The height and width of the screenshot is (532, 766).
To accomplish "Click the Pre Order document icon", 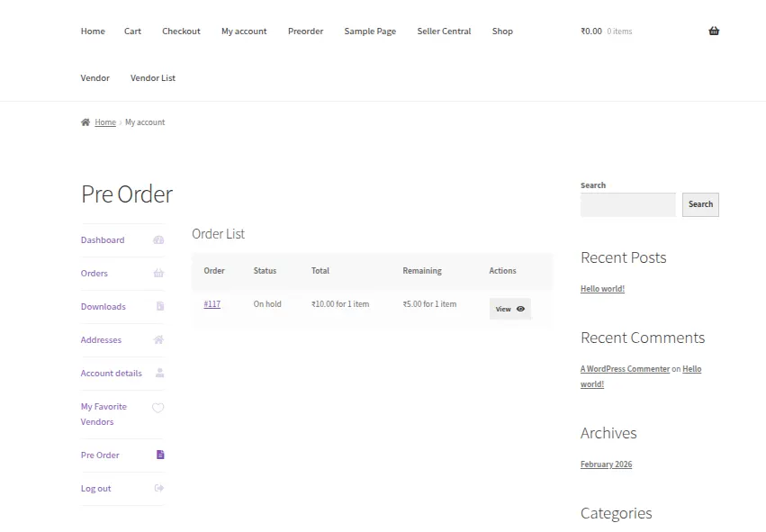I will coord(160,455).
